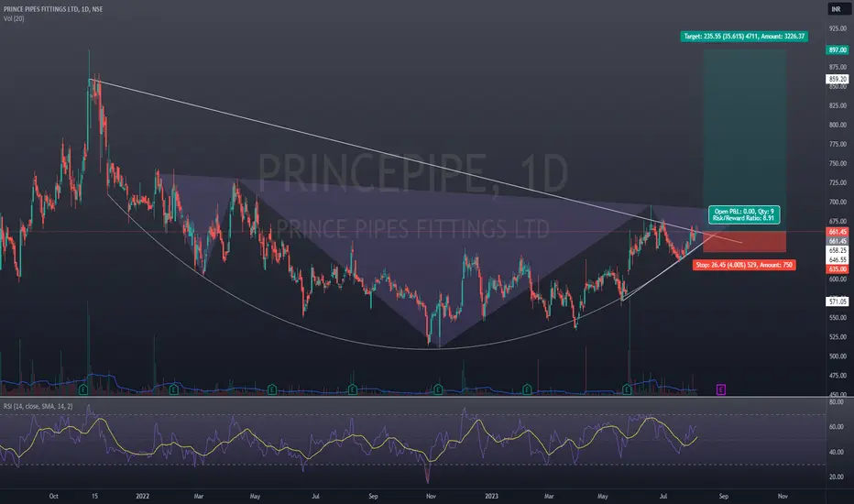Select the red stop-loss zone of the long position

(x=745, y=242)
